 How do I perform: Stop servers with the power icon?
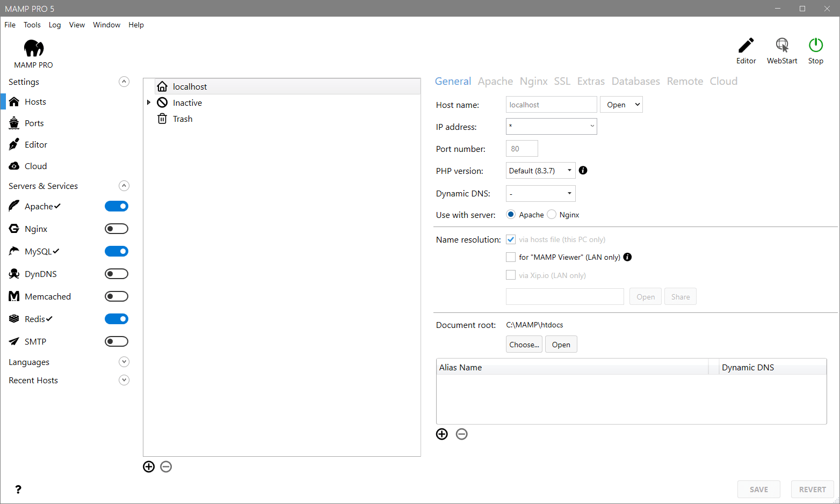point(816,45)
